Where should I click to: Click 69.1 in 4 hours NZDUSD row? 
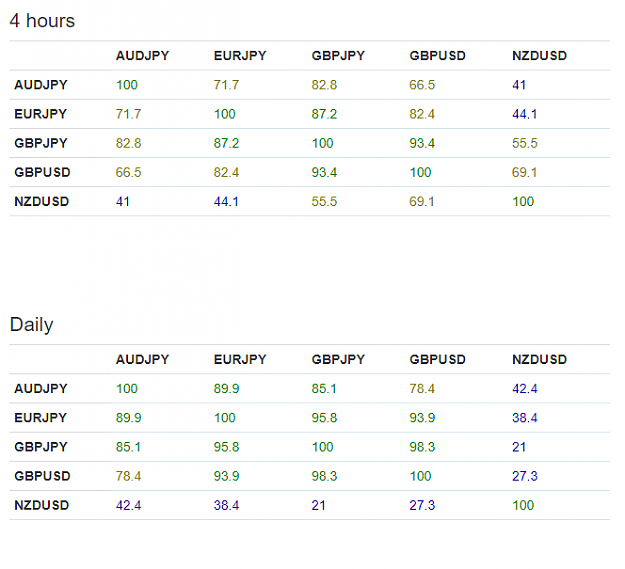pos(422,201)
